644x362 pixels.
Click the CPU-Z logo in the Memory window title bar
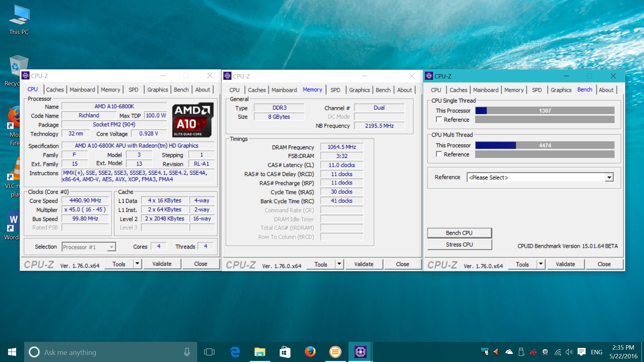(227, 76)
